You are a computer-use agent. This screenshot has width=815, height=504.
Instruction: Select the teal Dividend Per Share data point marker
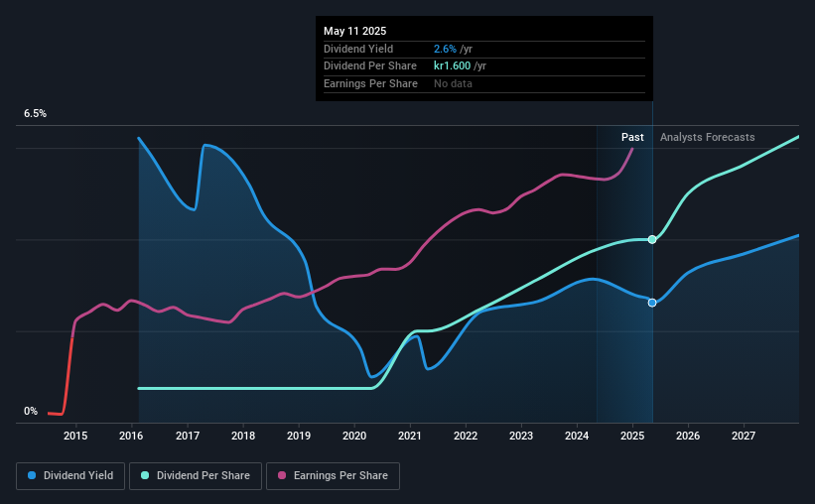pyautogui.click(x=652, y=239)
